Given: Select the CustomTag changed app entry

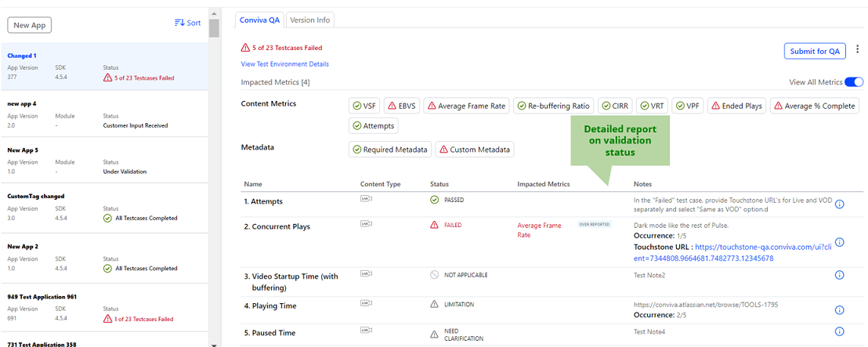Looking at the screenshot, I should tap(105, 208).
